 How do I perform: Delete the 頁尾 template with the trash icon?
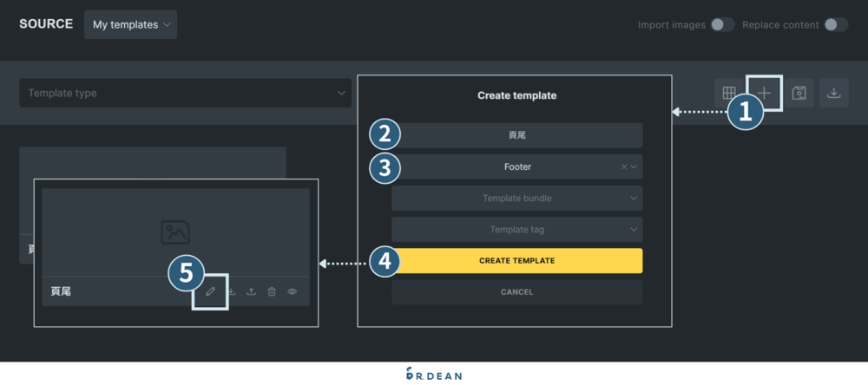pos(272,292)
